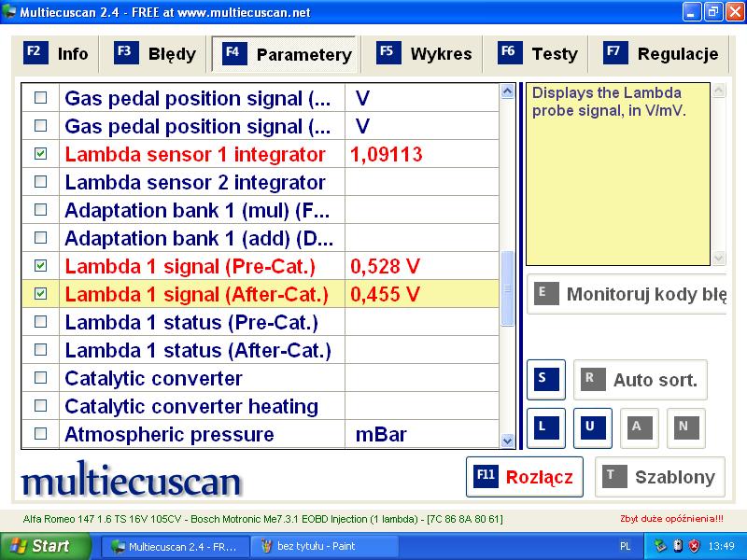Click description panel scroll-up arrow

coord(718,91)
